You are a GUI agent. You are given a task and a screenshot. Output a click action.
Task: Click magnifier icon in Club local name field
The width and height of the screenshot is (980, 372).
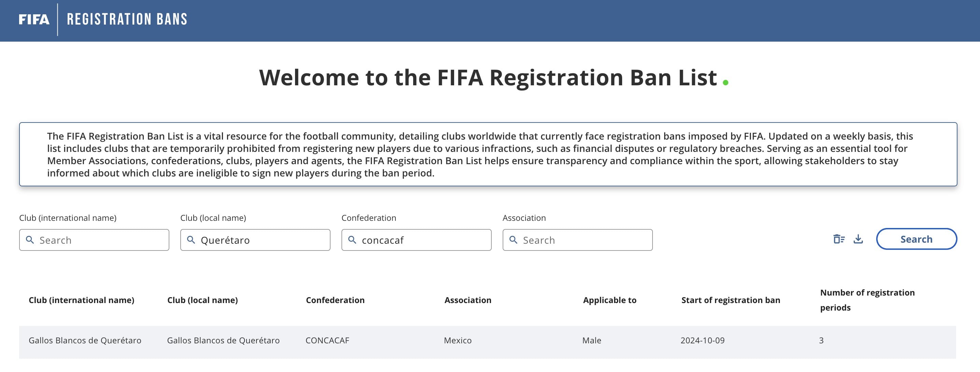(191, 240)
